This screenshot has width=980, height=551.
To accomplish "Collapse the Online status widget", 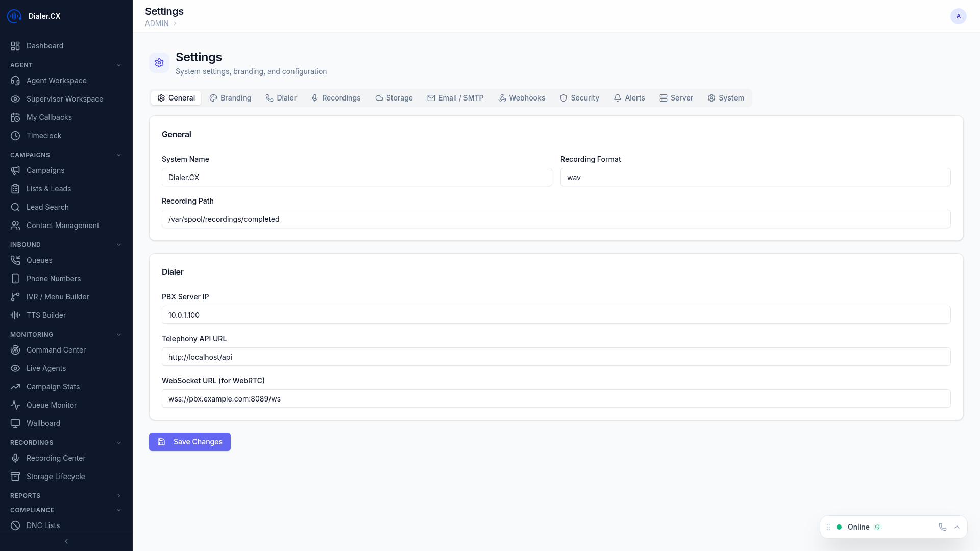I will click(x=957, y=527).
